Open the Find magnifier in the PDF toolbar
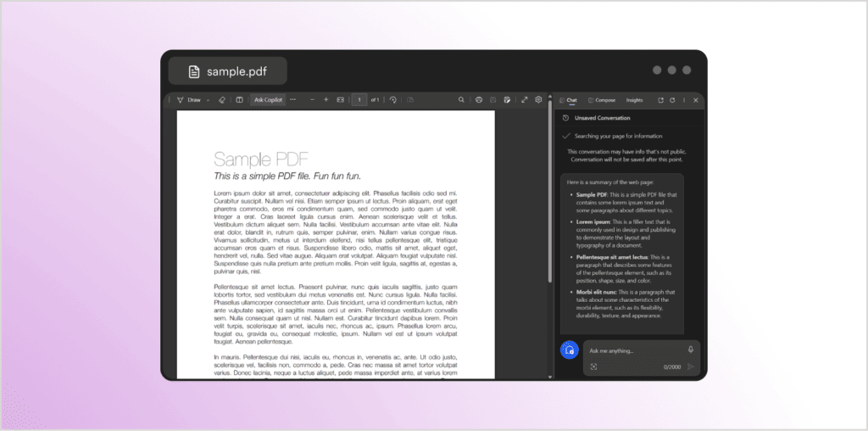The image size is (868, 431). pyautogui.click(x=461, y=100)
